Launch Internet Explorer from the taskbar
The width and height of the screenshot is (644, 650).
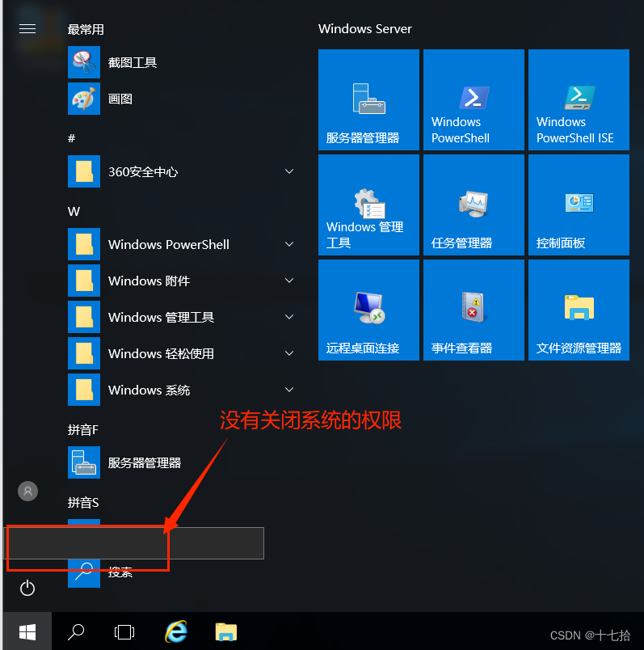(x=176, y=631)
